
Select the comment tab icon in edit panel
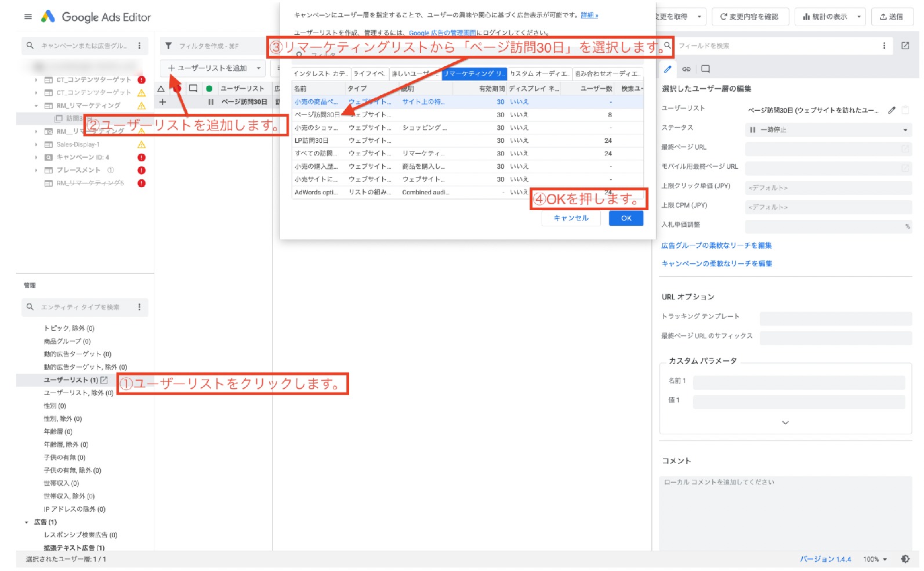[705, 69]
